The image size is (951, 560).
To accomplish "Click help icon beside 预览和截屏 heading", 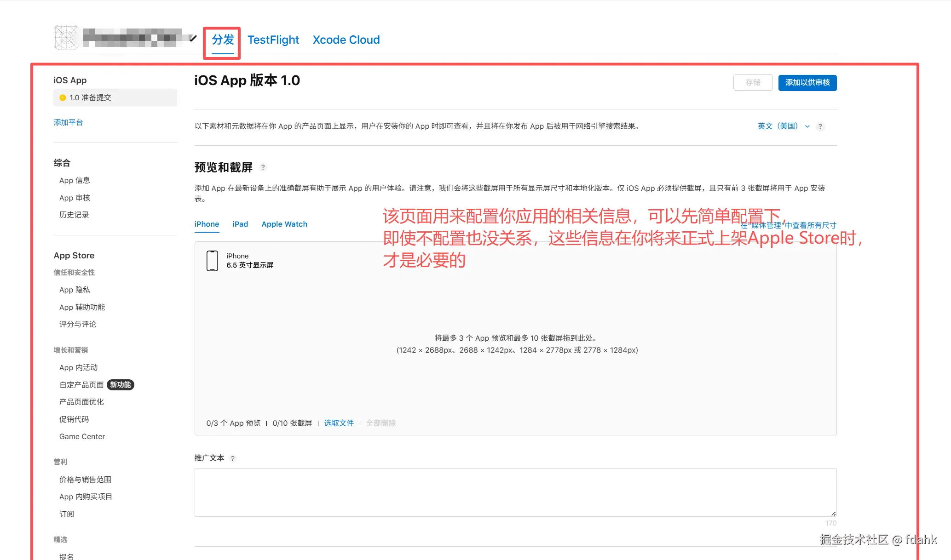I will [x=263, y=167].
